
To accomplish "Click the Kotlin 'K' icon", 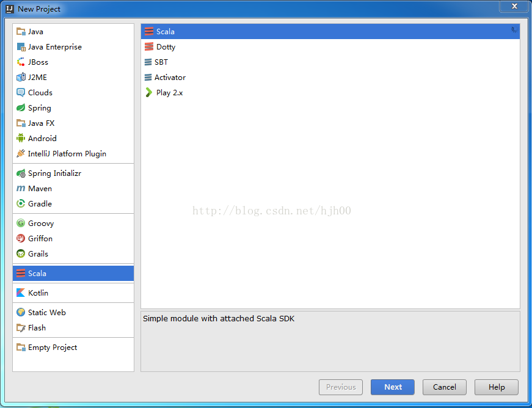I will click(x=21, y=293).
